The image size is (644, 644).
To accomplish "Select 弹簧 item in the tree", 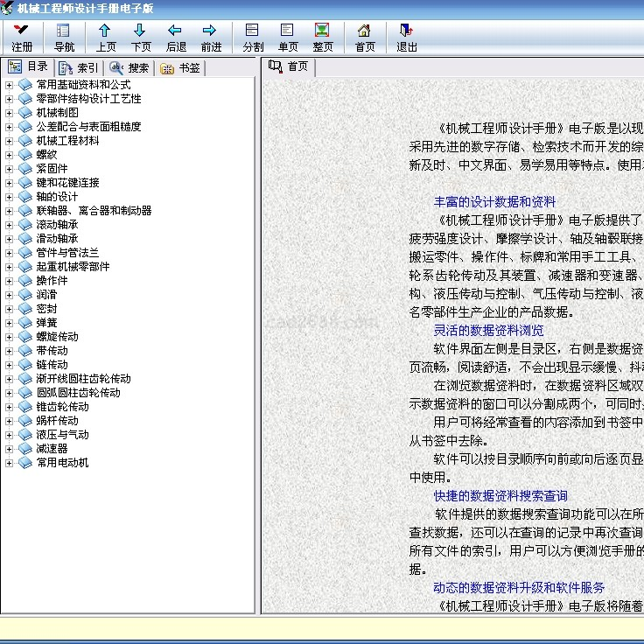I will click(x=46, y=323).
